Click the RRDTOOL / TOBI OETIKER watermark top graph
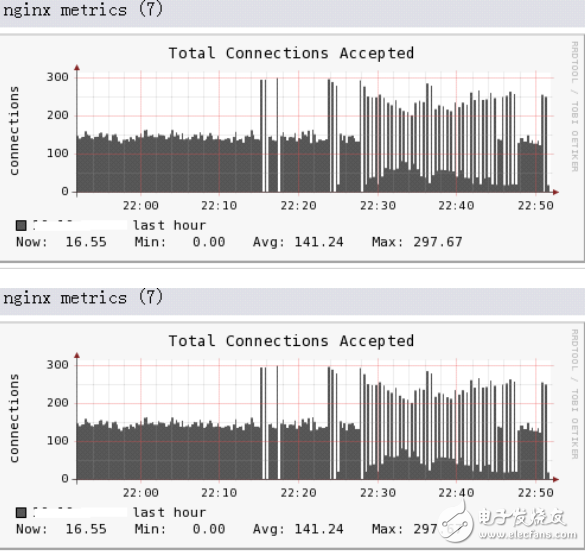This screenshot has width=585, height=551. (575, 106)
